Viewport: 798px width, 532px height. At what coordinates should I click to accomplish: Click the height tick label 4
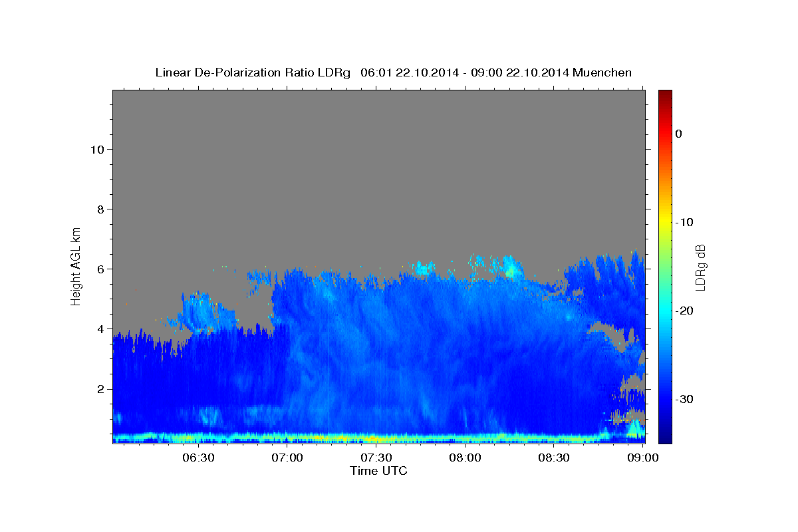click(x=100, y=329)
